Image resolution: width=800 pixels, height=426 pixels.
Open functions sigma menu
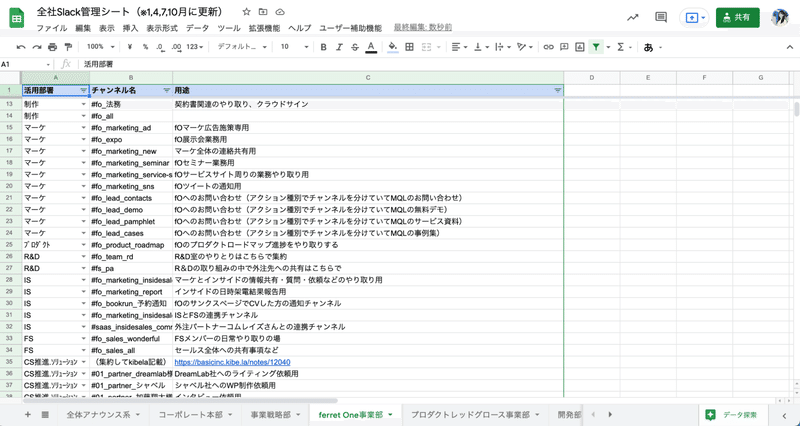624,47
